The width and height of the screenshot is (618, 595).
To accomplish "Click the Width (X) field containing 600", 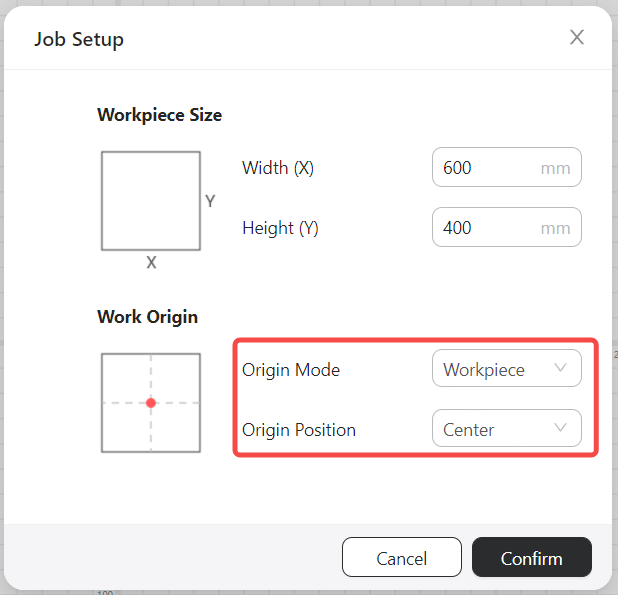I will coord(506,167).
